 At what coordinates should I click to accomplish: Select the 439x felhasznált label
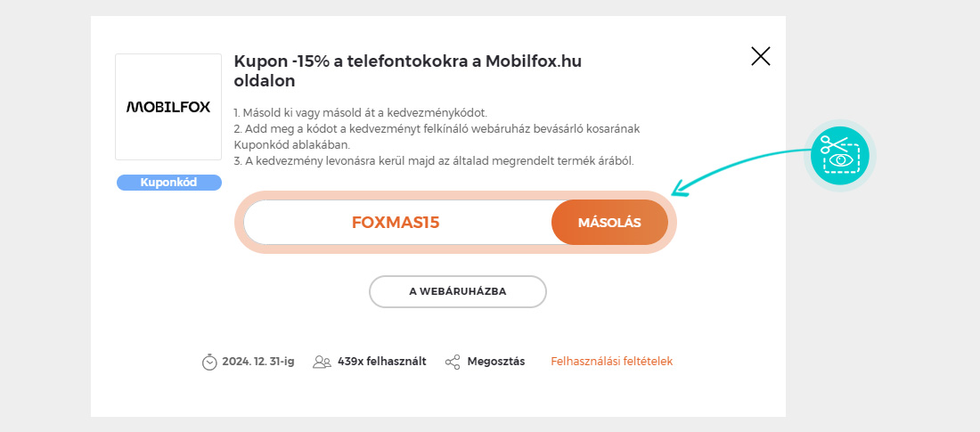382,362
